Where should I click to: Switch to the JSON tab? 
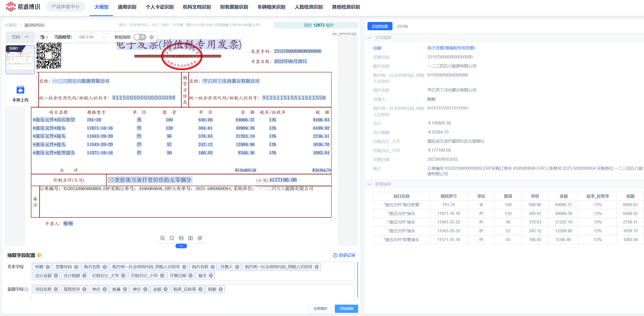pyautogui.click(x=402, y=26)
